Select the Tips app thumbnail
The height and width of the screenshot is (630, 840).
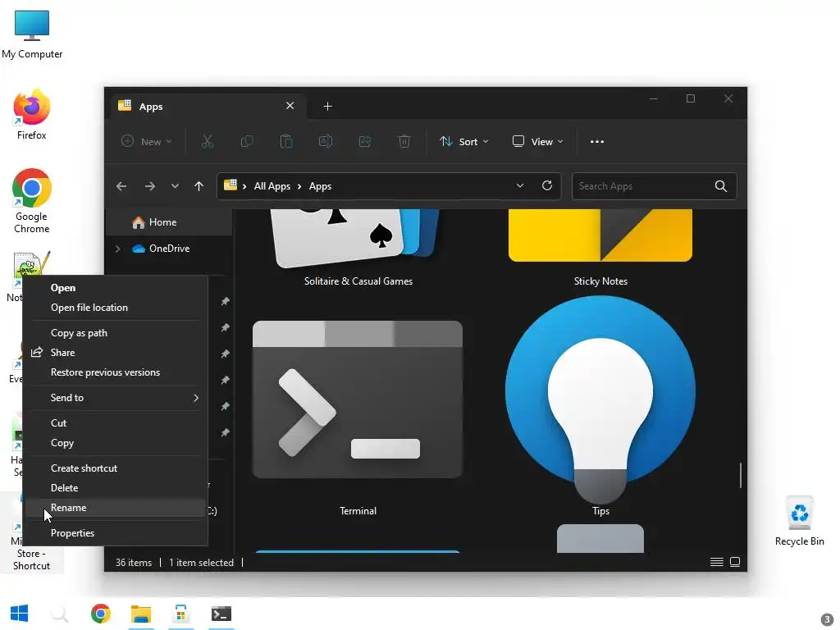[x=600, y=406]
